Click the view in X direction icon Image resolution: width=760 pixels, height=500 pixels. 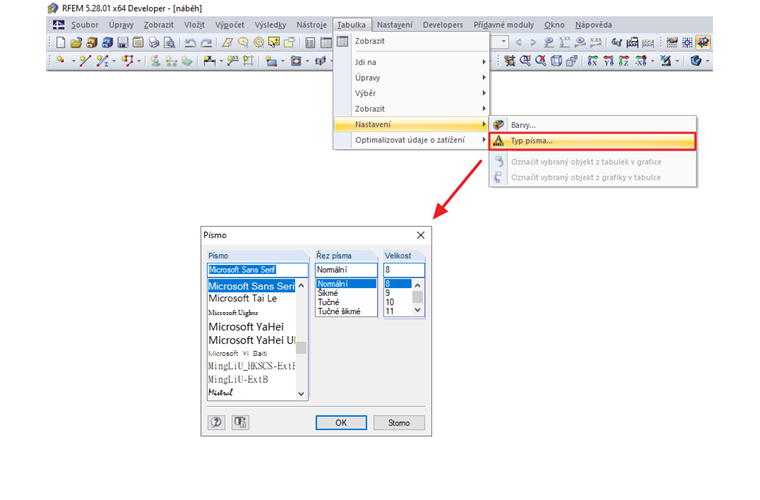[x=592, y=61]
